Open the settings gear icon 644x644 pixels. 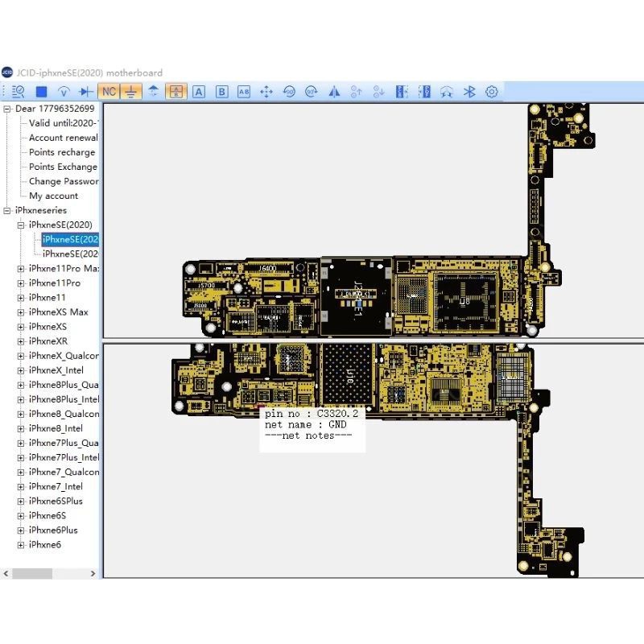coord(492,91)
